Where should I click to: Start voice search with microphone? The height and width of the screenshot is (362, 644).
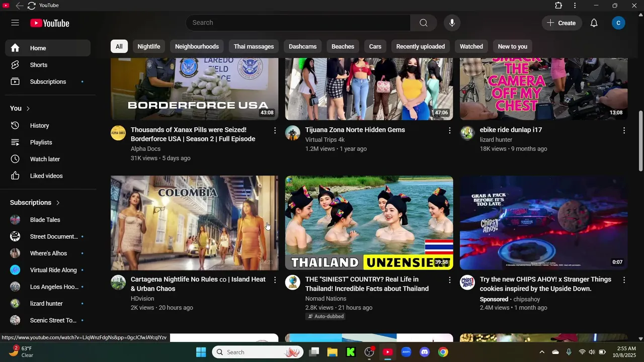click(452, 23)
